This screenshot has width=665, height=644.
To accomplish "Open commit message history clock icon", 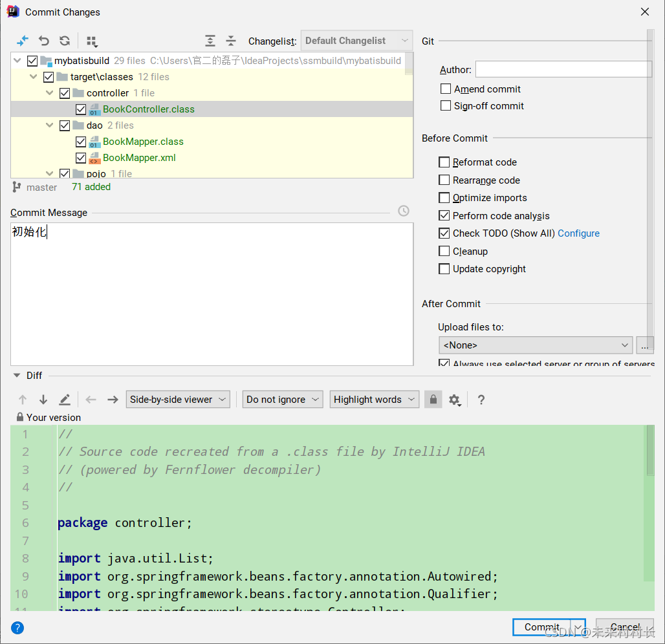I will tap(403, 211).
